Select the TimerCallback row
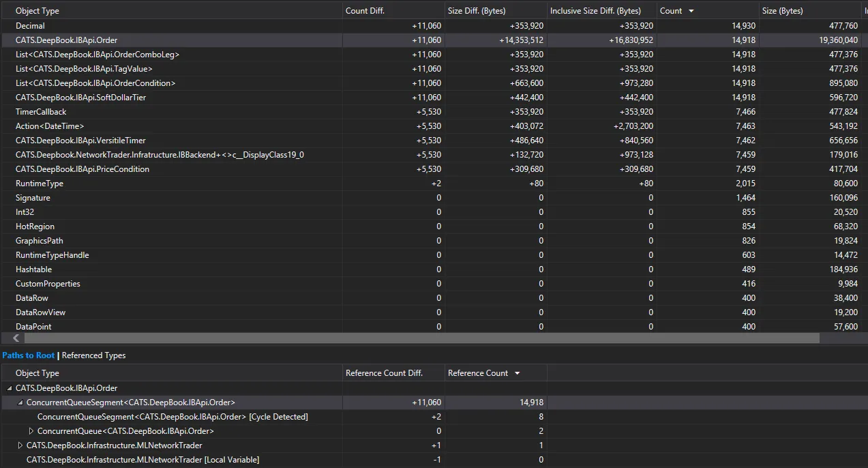The image size is (868, 468). [434, 112]
